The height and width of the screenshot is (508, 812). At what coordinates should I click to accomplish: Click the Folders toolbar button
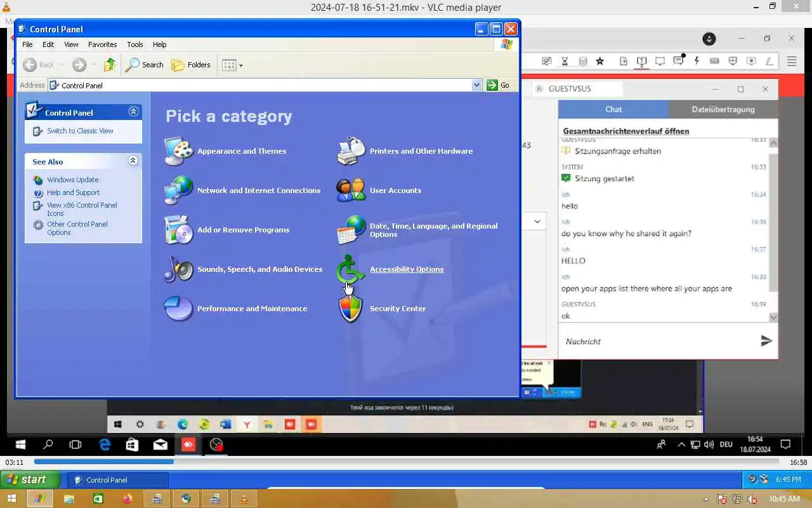(191, 65)
